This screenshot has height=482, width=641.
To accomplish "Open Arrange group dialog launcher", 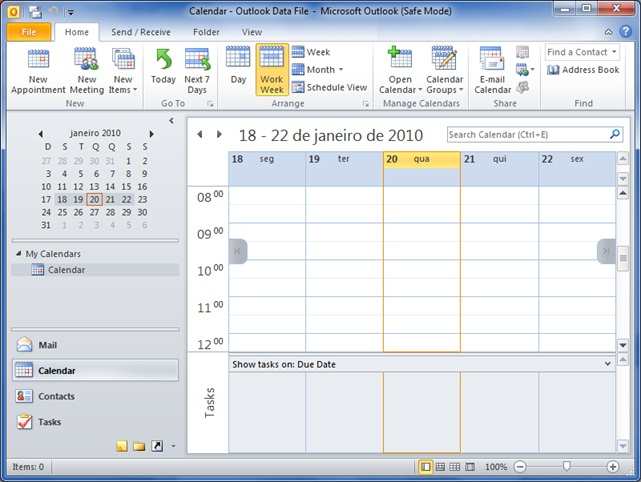I will (365, 104).
